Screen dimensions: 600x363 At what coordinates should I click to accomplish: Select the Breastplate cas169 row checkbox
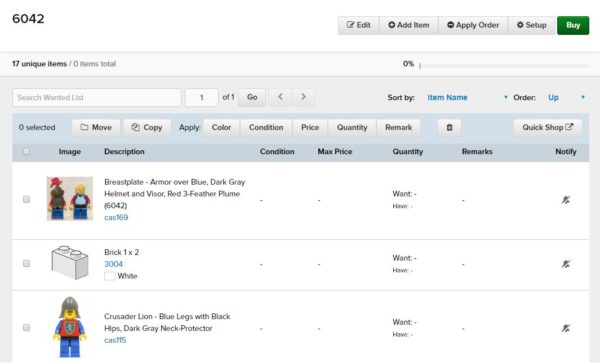point(26,199)
